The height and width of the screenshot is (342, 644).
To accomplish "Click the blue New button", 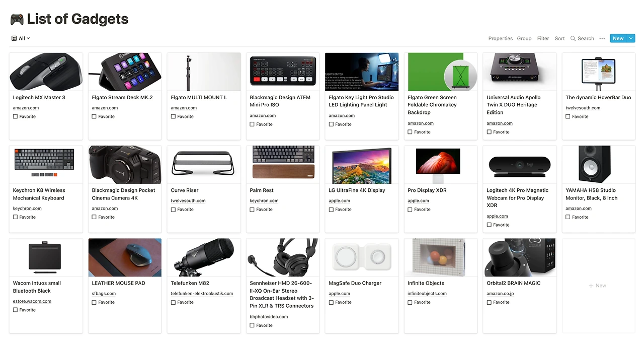I will pos(618,38).
